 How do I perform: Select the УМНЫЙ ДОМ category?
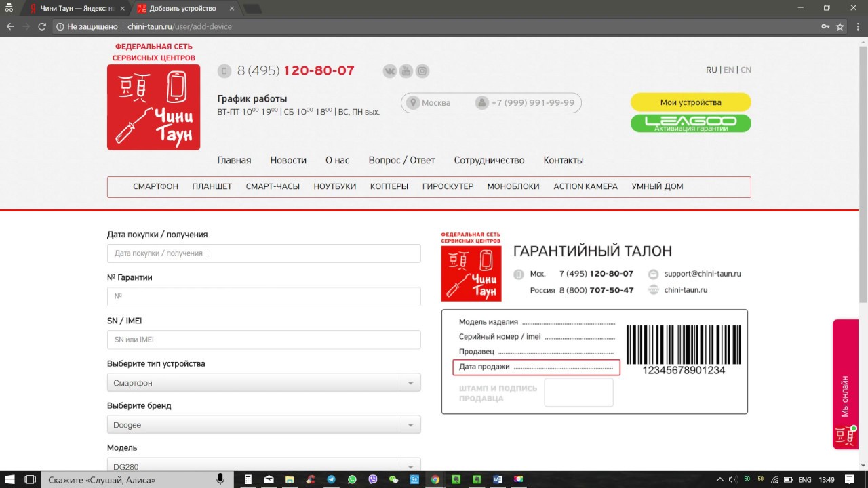pos(657,186)
